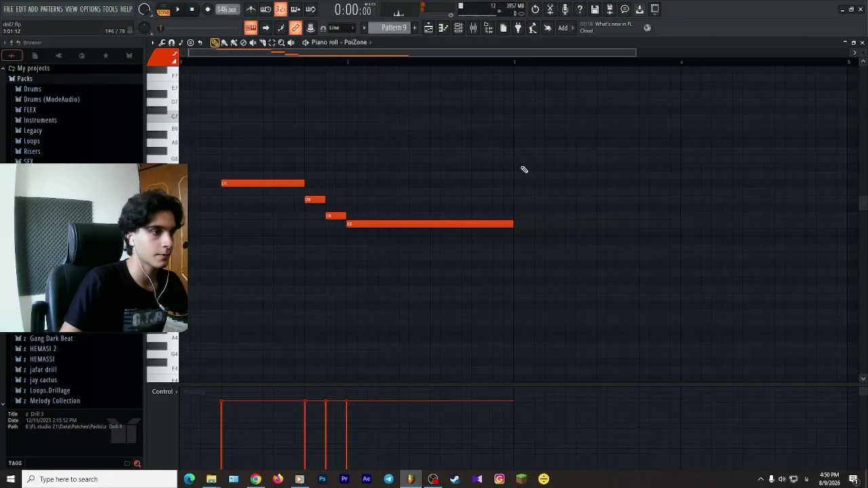Click the plus button next to Pattern 9
The height and width of the screenshot is (488, 868).
coord(415,28)
